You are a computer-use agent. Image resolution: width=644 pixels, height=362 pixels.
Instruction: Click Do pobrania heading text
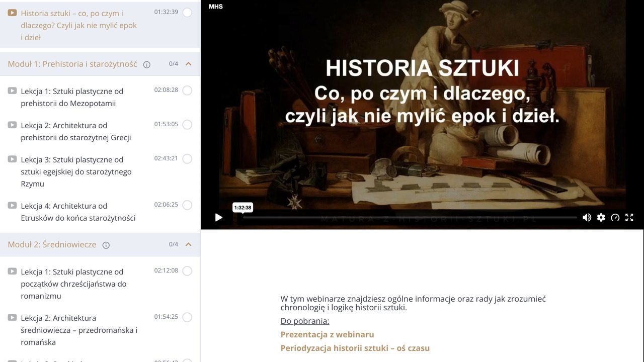coord(305,321)
